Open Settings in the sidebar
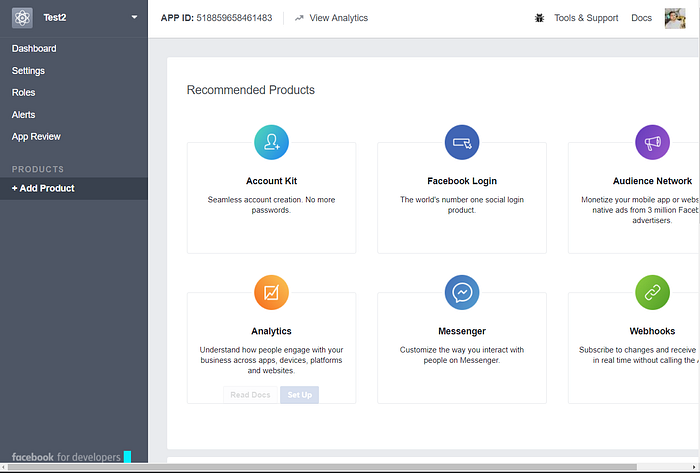Viewport: 700px width, 473px height. coord(28,71)
